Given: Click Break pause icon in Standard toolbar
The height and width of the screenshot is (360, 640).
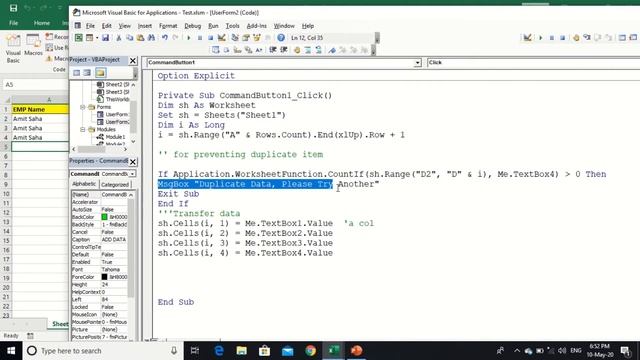Looking at the screenshot, I should pyautogui.click(x=200, y=38).
